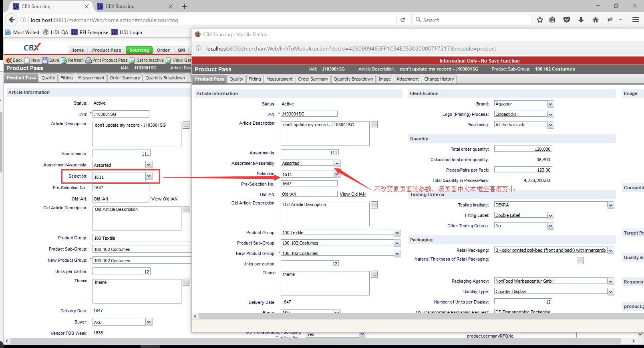Viewport: 644px width, 348px height.
Task: Focus Total order quantity field
Action: (x=523, y=149)
